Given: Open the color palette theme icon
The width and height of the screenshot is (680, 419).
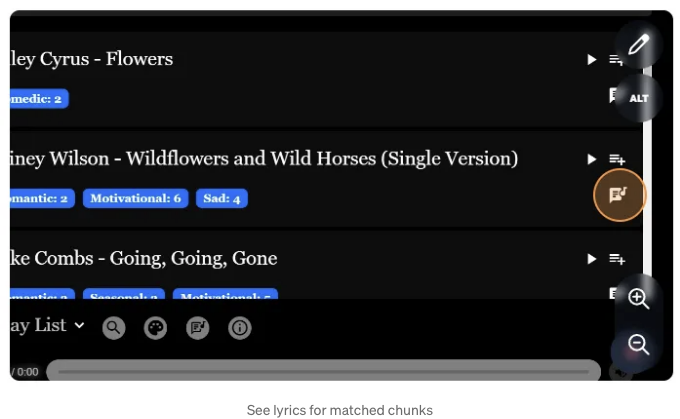Looking at the screenshot, I should [x=155, y=327].
